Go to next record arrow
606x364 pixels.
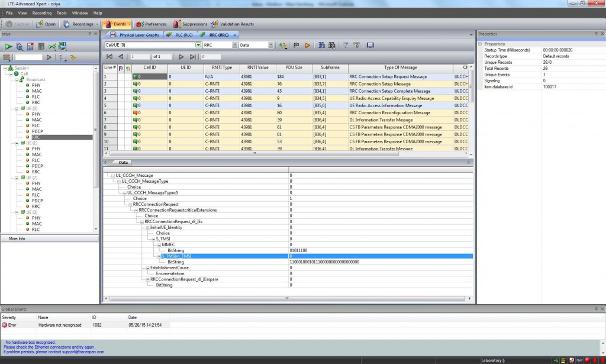(181, 57)
